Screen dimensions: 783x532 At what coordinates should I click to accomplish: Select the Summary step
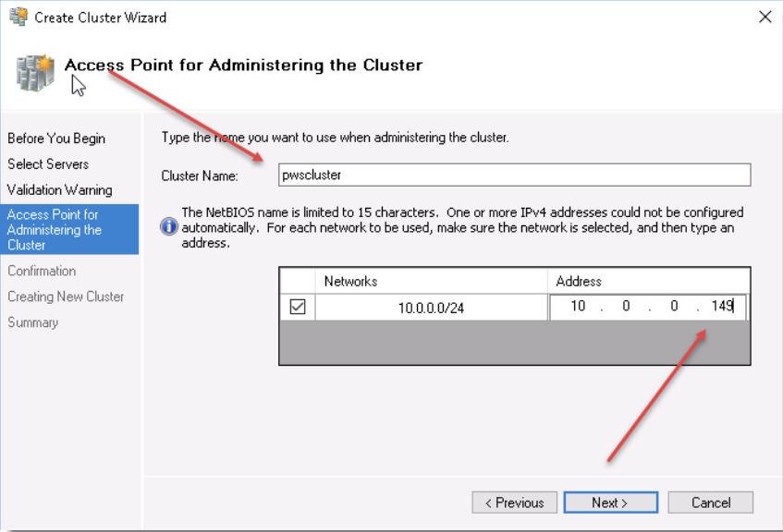(x=33, y=322)
